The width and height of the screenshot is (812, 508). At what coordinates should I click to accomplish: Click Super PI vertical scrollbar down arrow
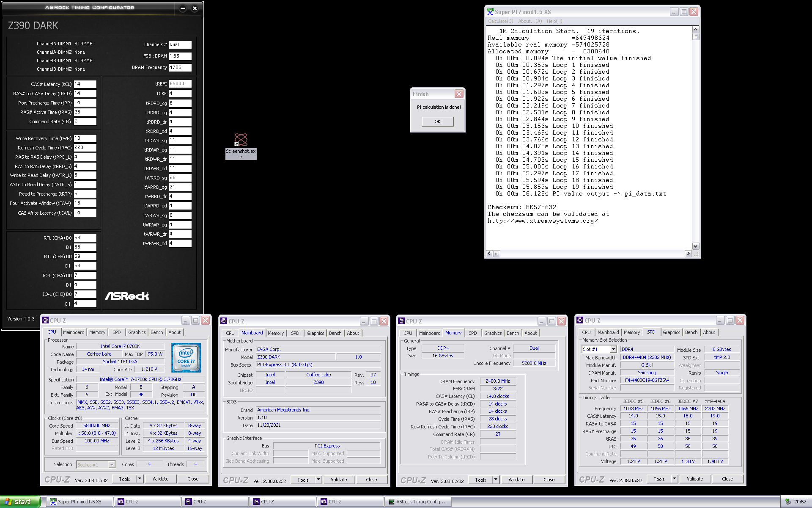[696, 246]
